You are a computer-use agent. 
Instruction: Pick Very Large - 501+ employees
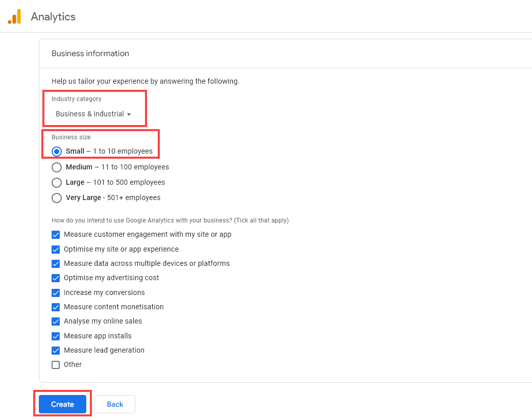click(56, 197)
